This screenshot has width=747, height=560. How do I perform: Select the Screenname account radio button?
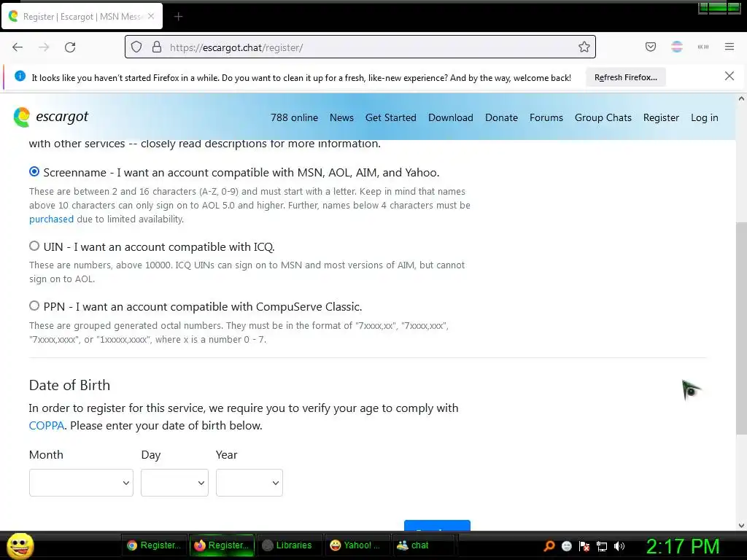34,171
